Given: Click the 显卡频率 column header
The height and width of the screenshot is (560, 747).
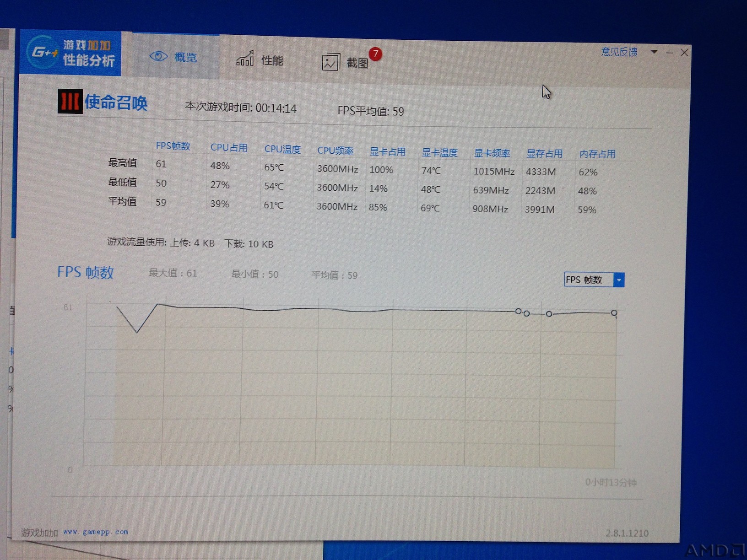Looking at the screenshot, I should click(492, 153).
